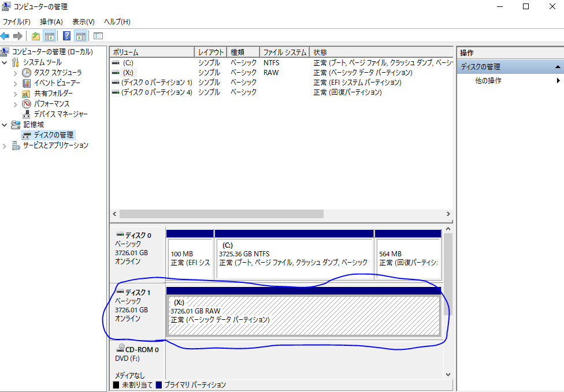
Task: Sort volumes by ファイル システム column header
Action: 284,52
